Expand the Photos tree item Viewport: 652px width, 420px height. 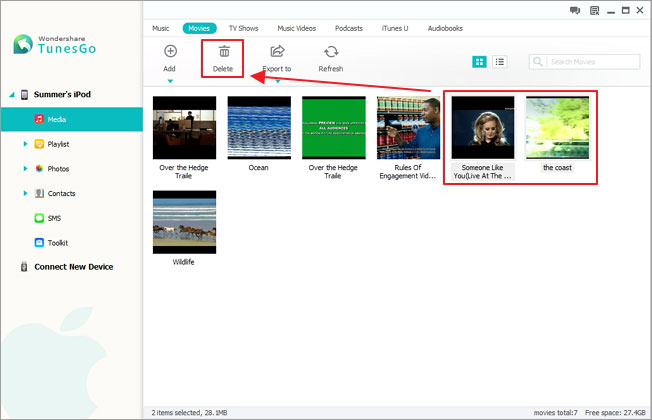25,168
